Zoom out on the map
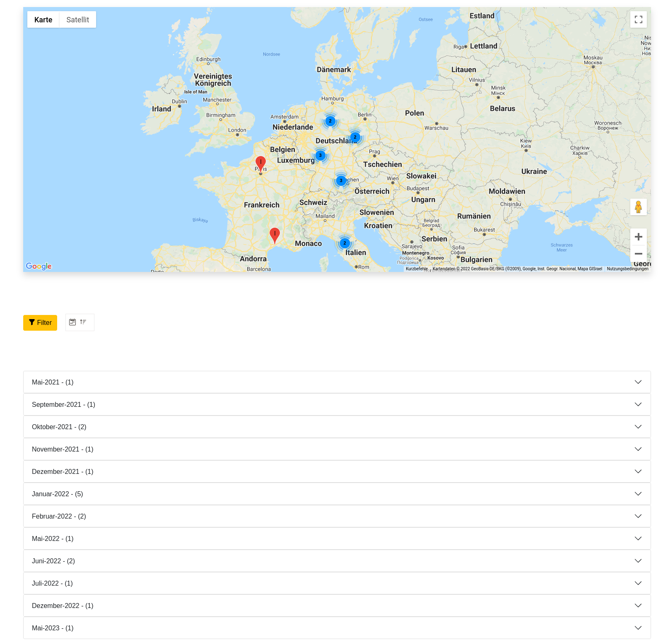Screen dimensions: 663x644 [x=638, y=254]
